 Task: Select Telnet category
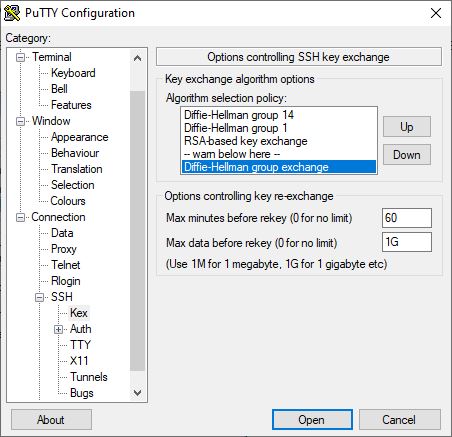66,265
